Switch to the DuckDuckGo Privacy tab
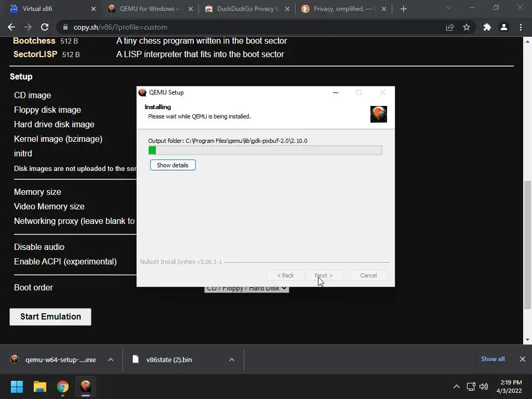Viewport: 532px width, 399px height. (248, 9)
